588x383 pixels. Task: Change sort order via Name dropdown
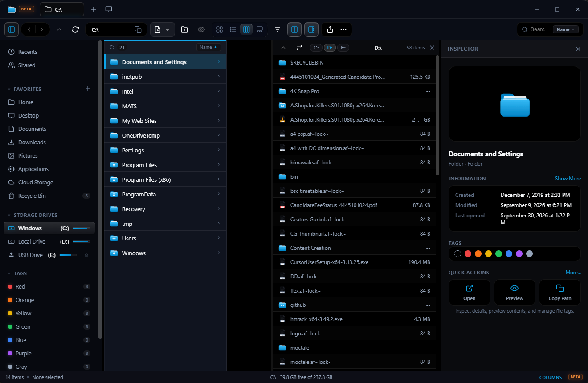(208, 47)
